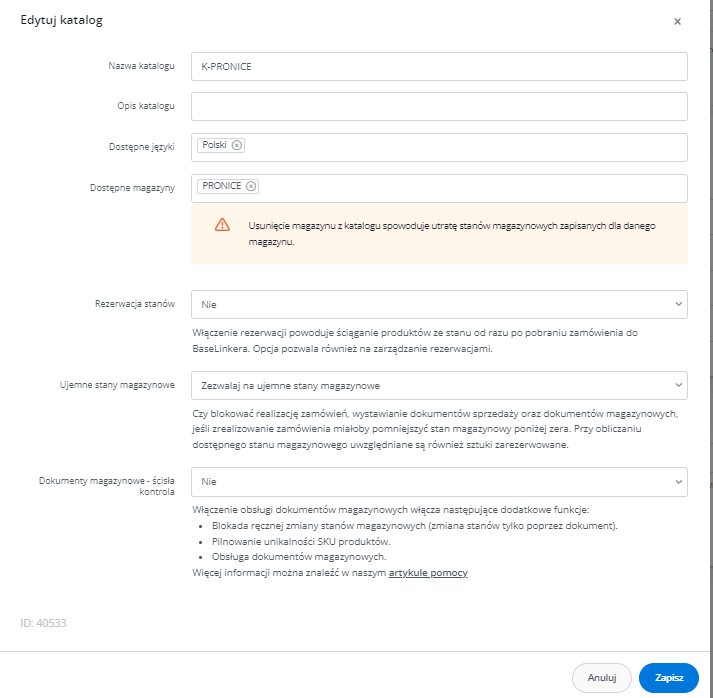Image resolution: width=713 pixels, height=698 pixels.
Task: Click the Zapisz button
Action: click(x=668, y=677)
